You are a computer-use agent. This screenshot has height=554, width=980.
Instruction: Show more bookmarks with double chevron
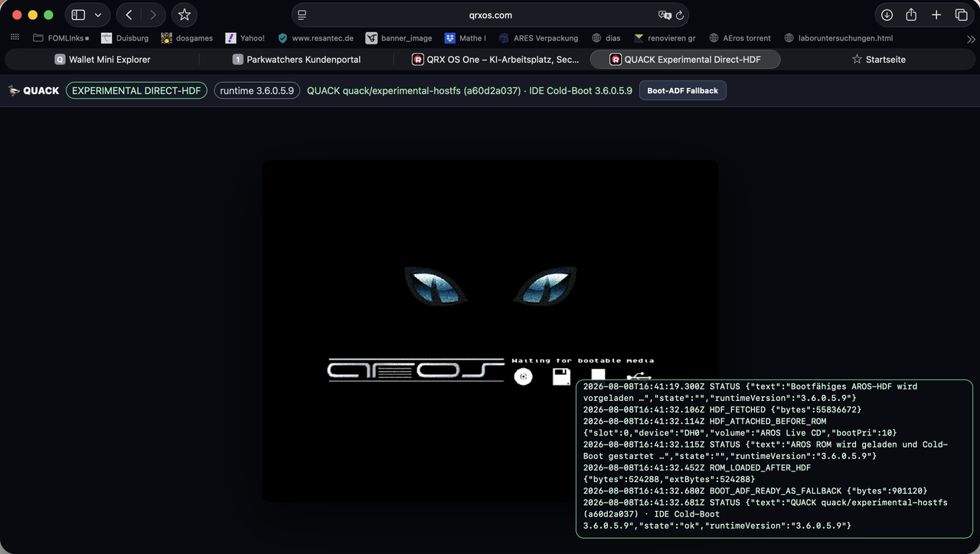pos(971,38)
